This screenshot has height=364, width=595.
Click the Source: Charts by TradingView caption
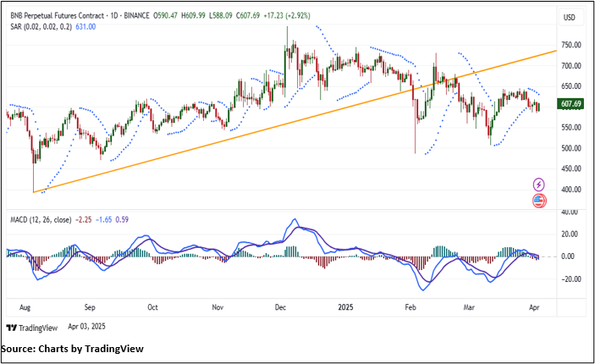click(72, 349)
